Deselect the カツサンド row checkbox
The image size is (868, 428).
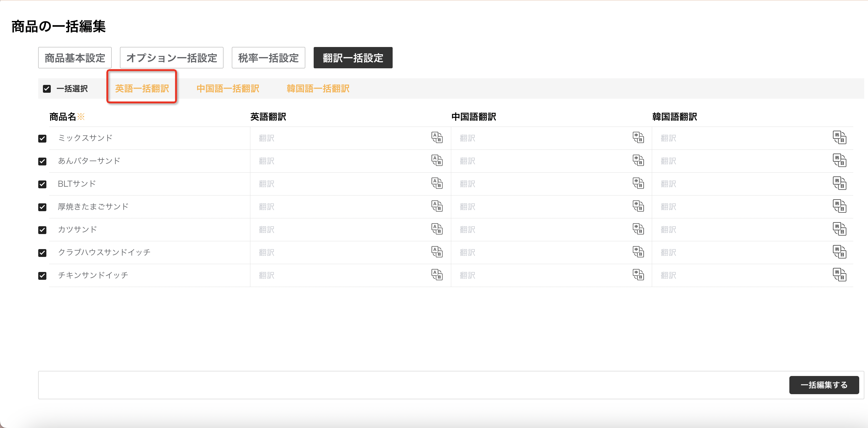pyautogui.click(x=42, y=230)
